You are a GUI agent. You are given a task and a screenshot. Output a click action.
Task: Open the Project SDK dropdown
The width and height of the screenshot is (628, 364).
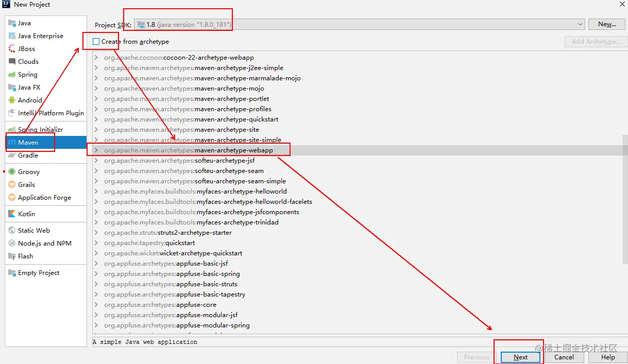(x=359, y=24)
